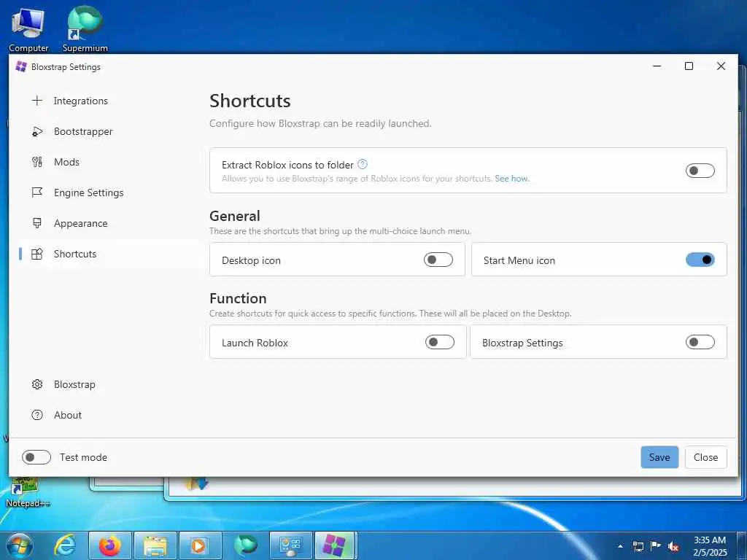Follow the 'See how.' link
This screenshot has height=560, width=747.
[x=512, y=179]
